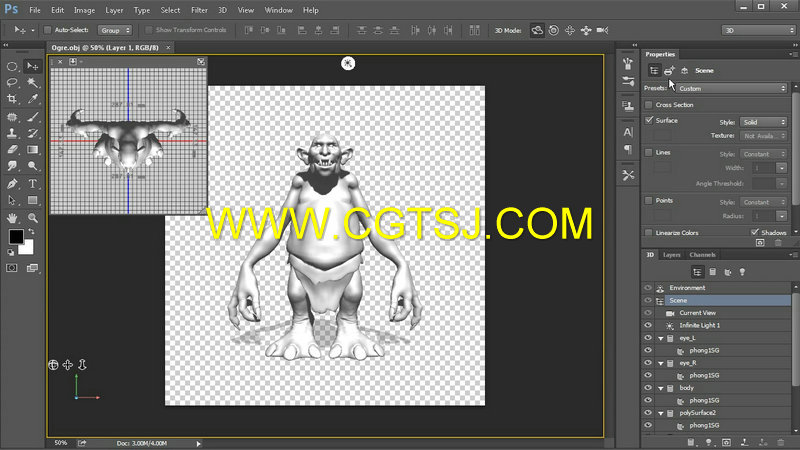This screenshot has height=450, width=800.
Task: Toggle Quick Mask mode
Action: click(12, 268)
